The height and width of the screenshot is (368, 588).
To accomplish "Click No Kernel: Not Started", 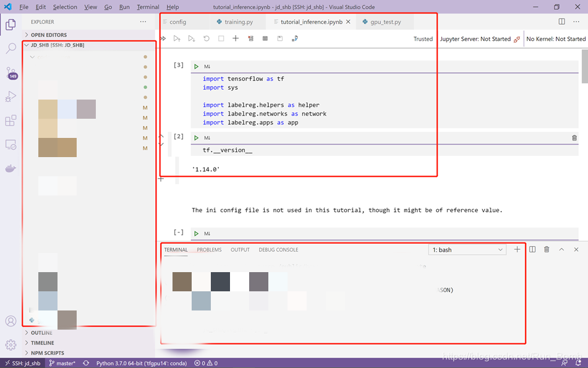I will (x=556, y=39).
